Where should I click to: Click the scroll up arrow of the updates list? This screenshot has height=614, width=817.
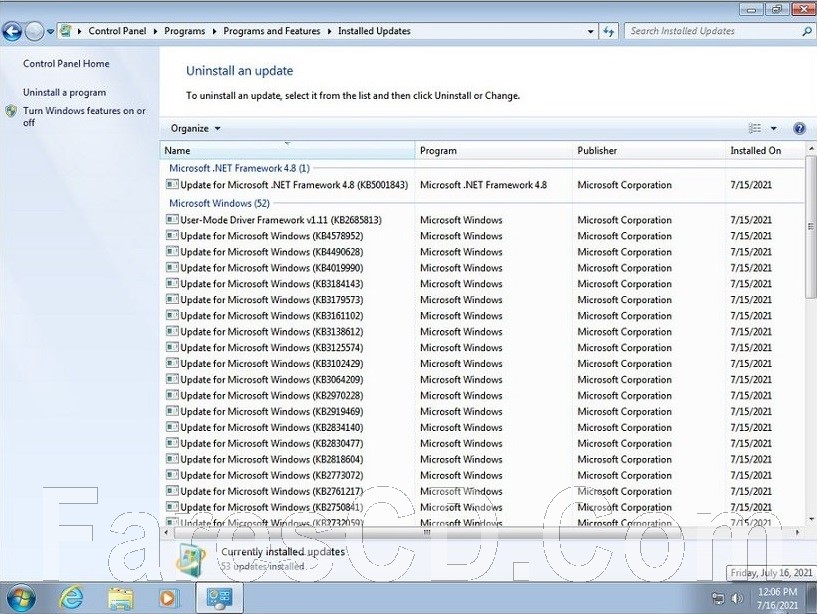coord(811,149)
